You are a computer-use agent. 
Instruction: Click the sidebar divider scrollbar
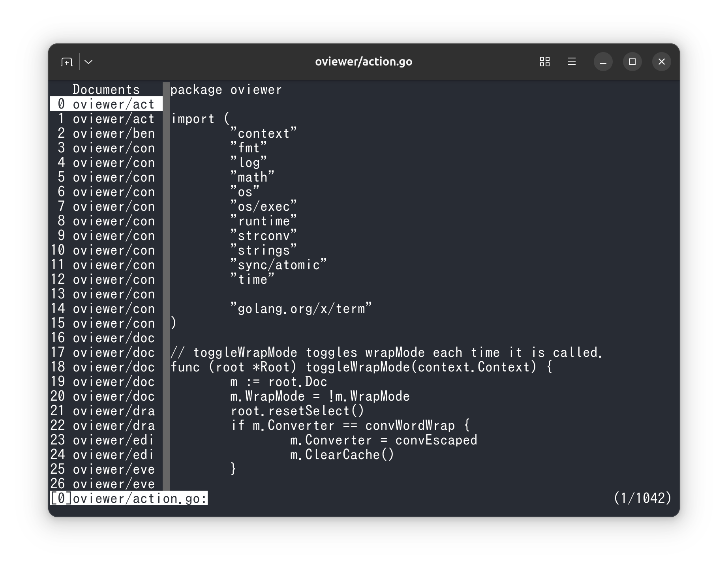click(x=166, y=286)
